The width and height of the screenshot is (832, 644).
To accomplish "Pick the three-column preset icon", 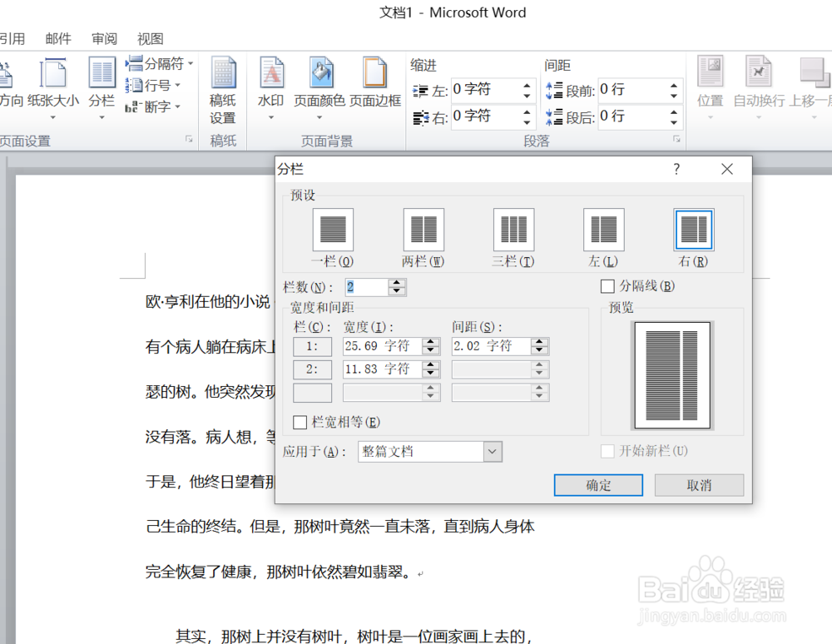I will 513,230.
